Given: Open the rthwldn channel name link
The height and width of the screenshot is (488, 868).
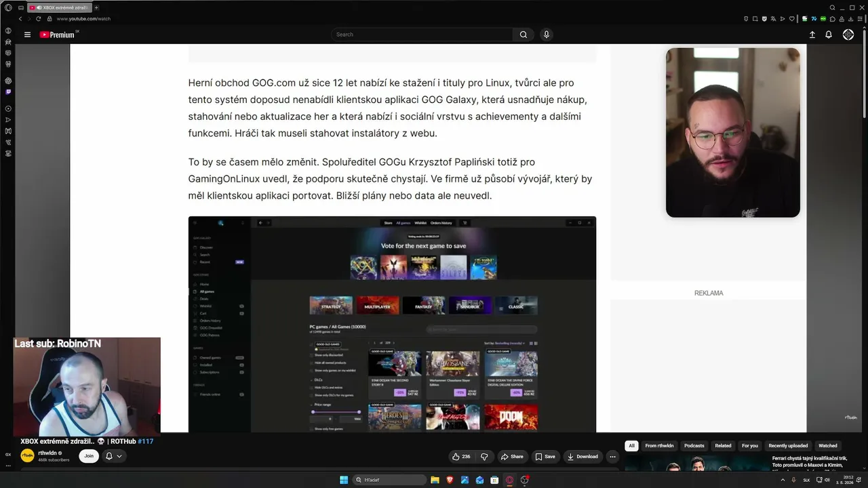Looking at the screenshot, I should click(47, 453).
